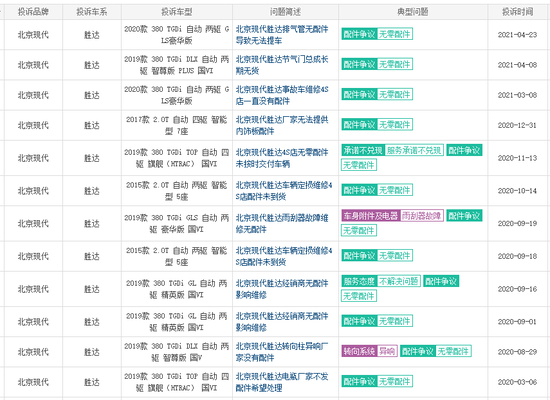
Task: Open complaint about 排气管无配件导致无法提车
Action: pyautogui.click(x=282, y=35)
